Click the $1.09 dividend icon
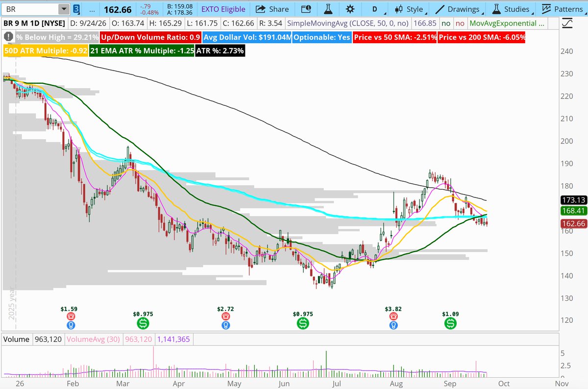This screenshot has height=389, width=588. click(450, 323)
